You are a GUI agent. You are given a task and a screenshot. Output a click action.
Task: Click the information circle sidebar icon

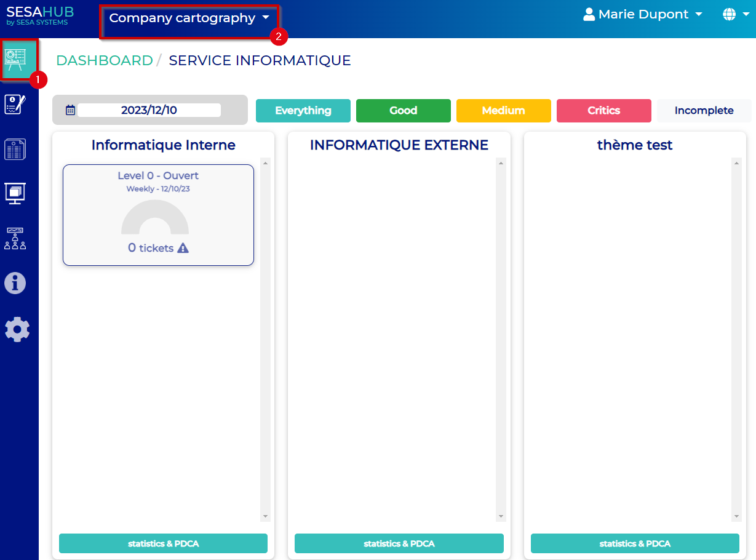(15, 283)
